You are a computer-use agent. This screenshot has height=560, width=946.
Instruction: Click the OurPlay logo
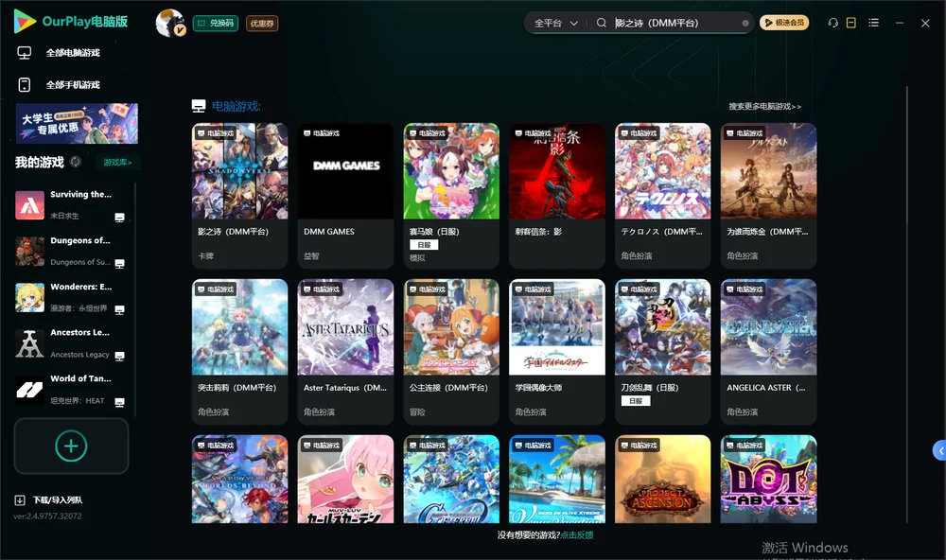pos(70,22)
